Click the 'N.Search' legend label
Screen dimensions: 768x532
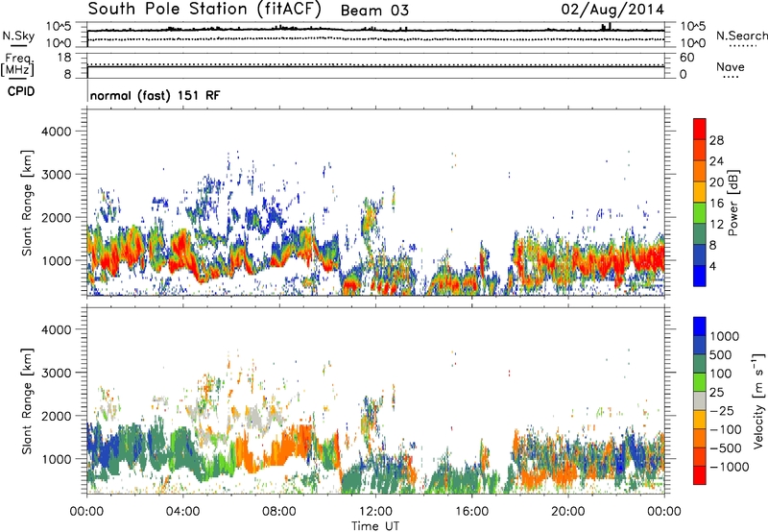(x=741, y=36)
